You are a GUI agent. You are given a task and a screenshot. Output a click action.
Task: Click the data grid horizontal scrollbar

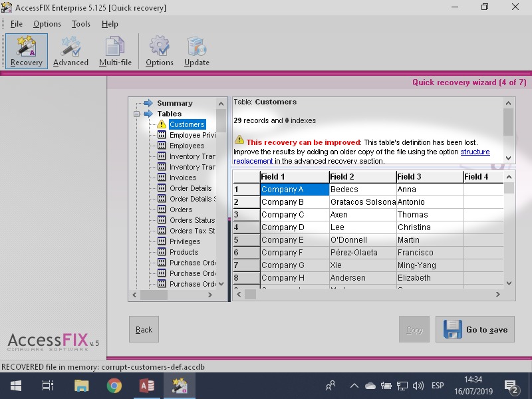point(372,294)
